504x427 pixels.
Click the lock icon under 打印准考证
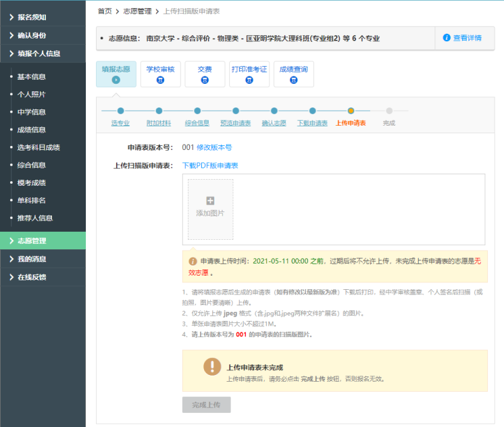coord(249,80)
